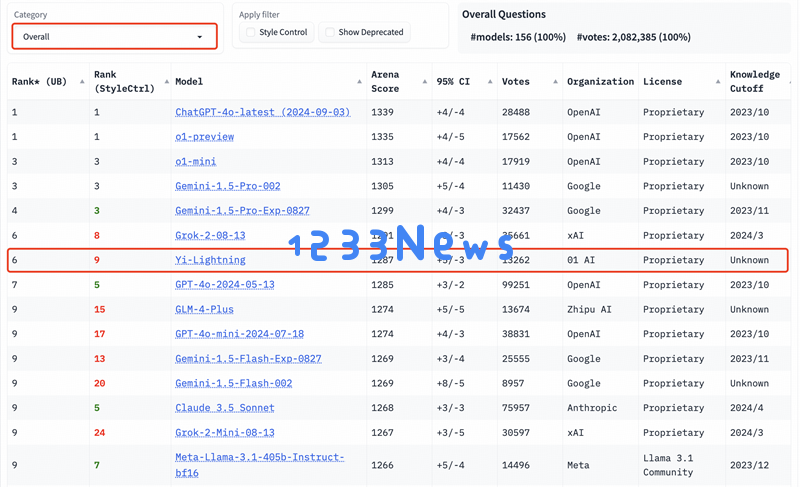The width and height of the screenshot is (800, 487).
Task: Open the GPT-4o-2024-05-13 link
Action: click(224, 285)
